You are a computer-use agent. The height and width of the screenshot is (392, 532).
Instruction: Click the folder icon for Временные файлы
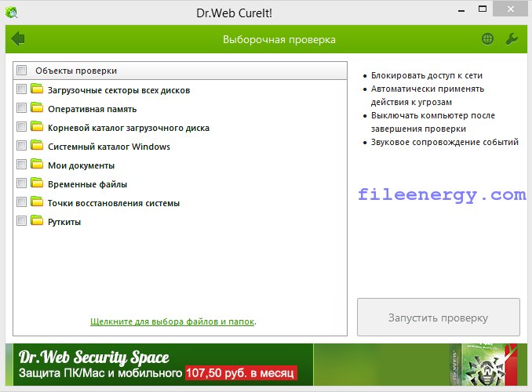pyautogui.click(x=37, y=183)
